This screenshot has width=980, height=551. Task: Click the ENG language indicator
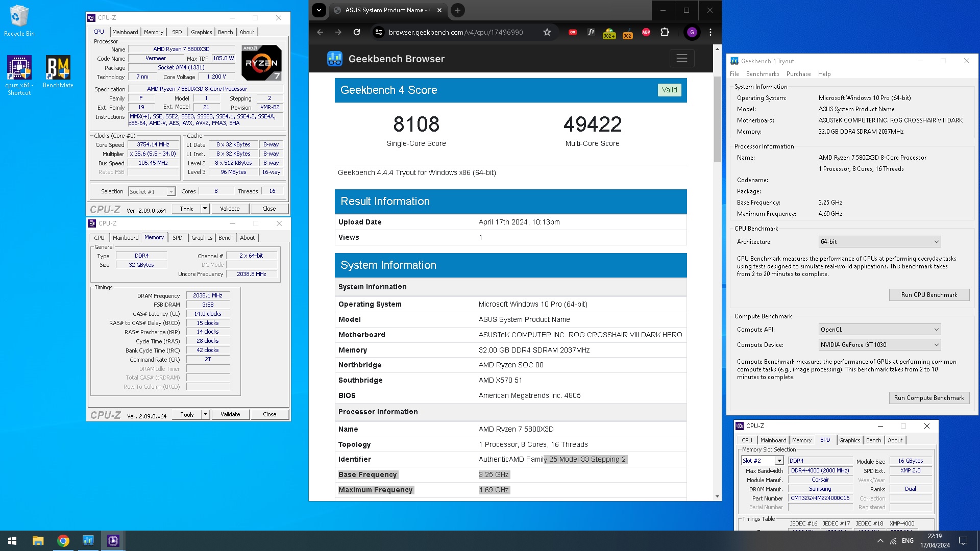click(908, 541)
